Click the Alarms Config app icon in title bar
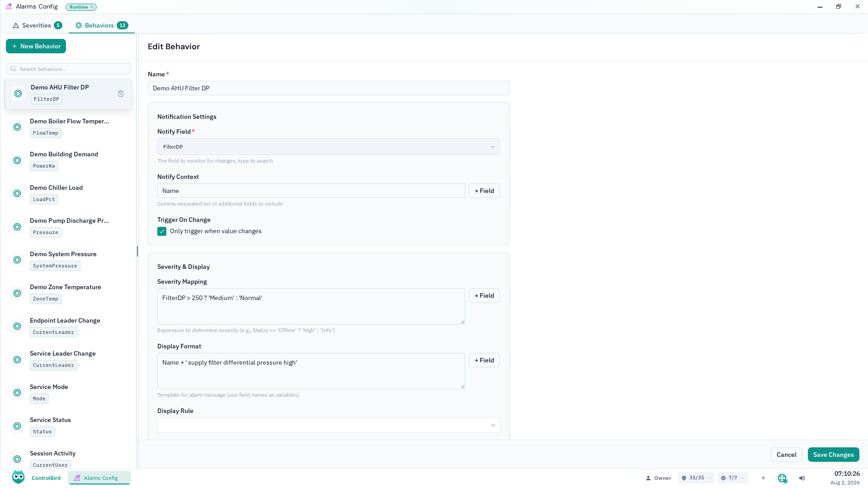 9,6
